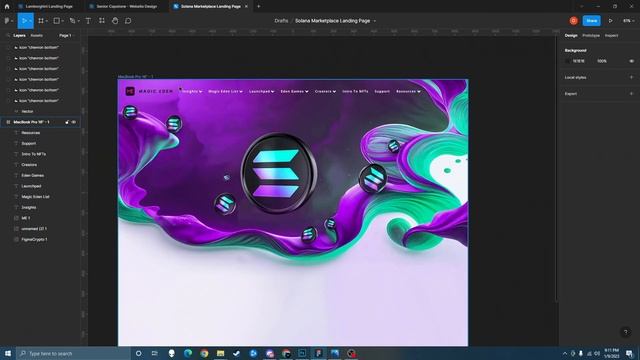Select the Resources text layer
Image resolution: width=640 pixels, height=360 pixels.
click(x=31, y=133)
